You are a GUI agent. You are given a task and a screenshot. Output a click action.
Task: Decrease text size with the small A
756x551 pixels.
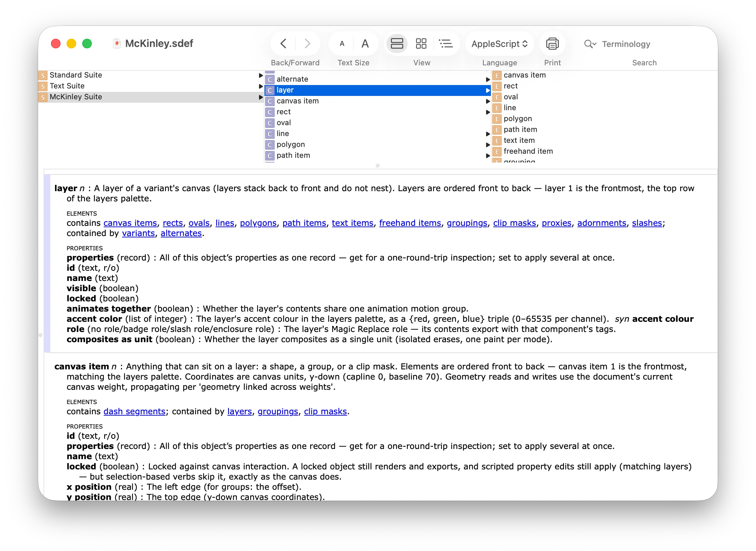click(342, 44)
